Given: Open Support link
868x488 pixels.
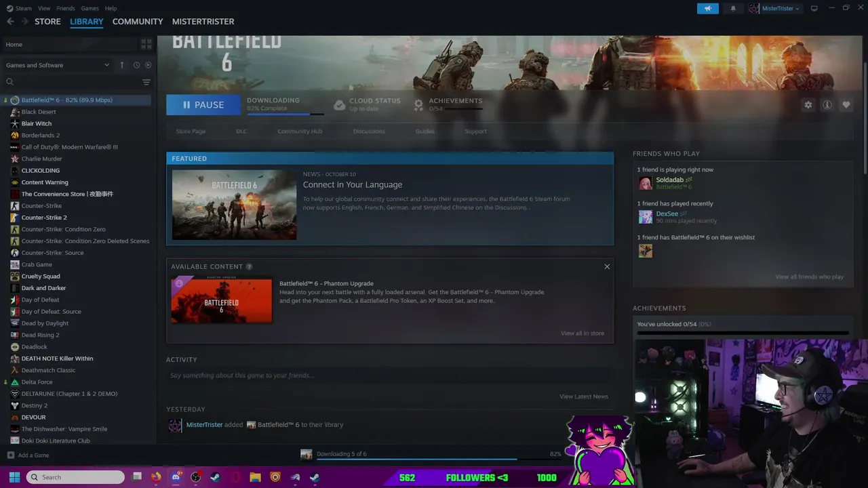Looking at the screenshot, I should 475,131.
